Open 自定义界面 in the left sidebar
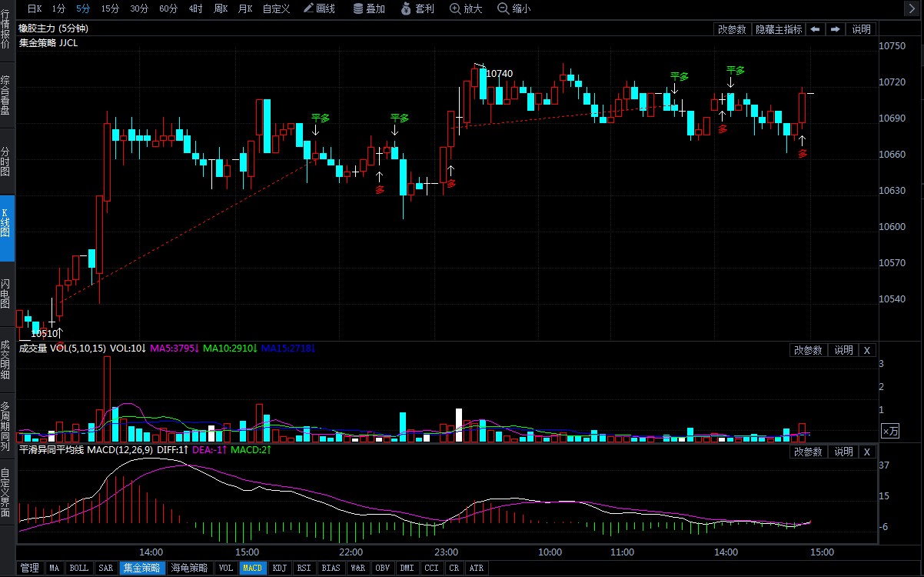924x577 pixels. click(6, 492)
